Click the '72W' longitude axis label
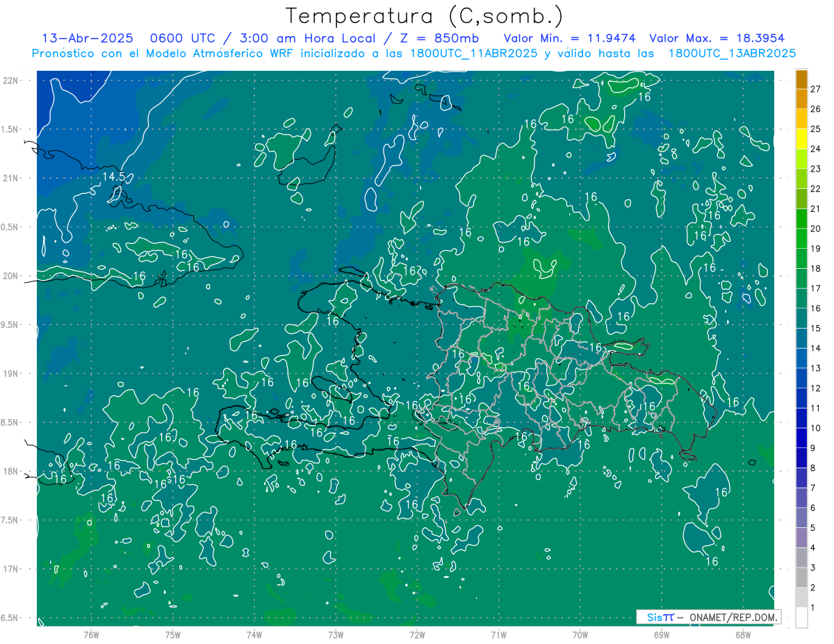 [x=417, y=634]
